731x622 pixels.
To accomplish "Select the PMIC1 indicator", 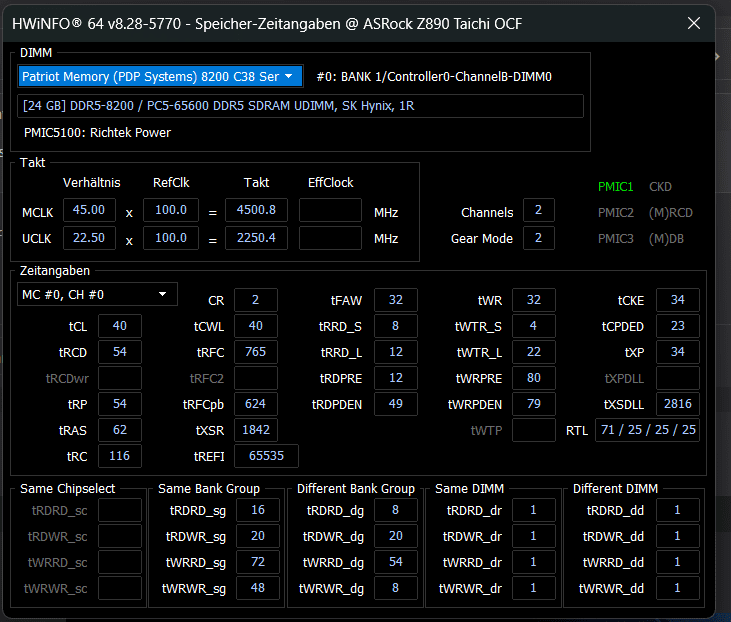I will point(615,187).
